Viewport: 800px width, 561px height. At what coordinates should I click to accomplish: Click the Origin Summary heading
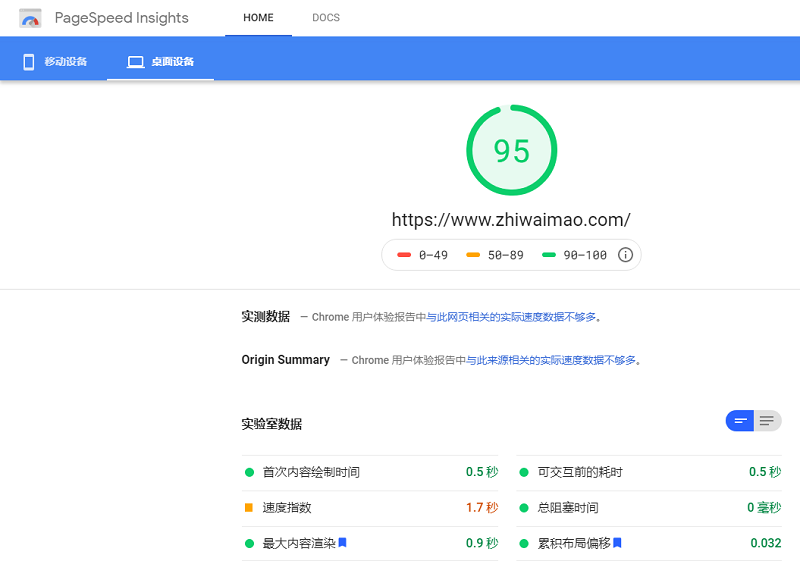click(286, 360)
